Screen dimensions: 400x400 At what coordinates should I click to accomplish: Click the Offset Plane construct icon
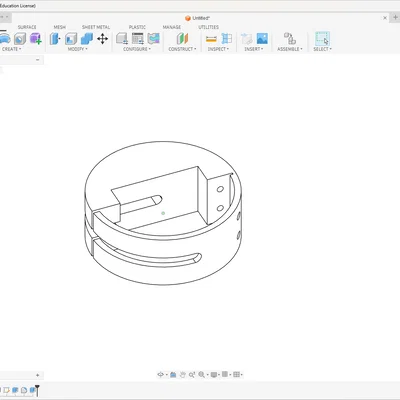pos(182,39)
